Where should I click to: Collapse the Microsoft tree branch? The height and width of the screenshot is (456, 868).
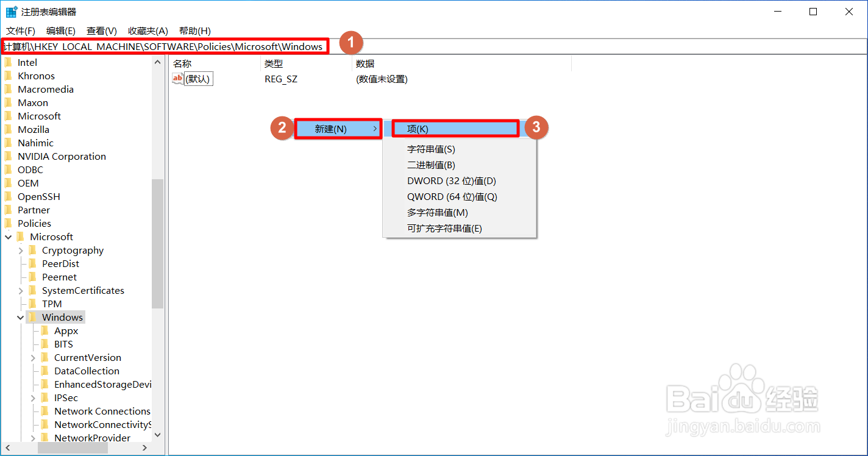[8, 236]
